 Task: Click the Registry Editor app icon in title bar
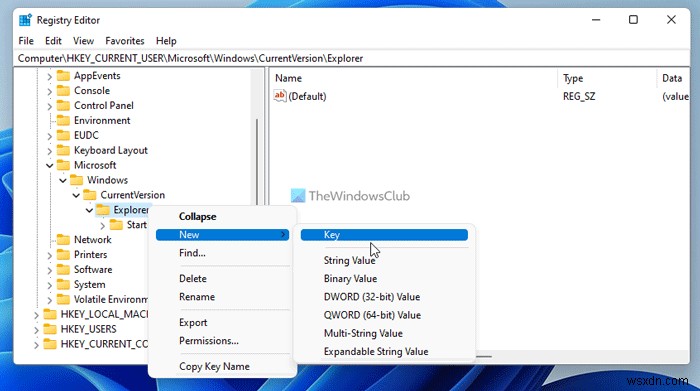point(25,20)
